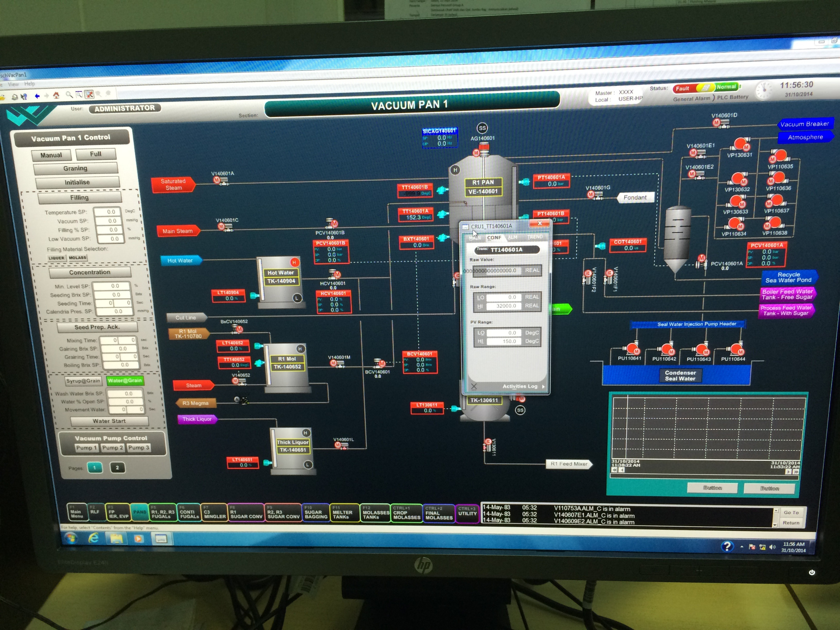This screenshot has width=840, height=630.
Task: Select MOLASS filling material option
Action: point(77,258)
